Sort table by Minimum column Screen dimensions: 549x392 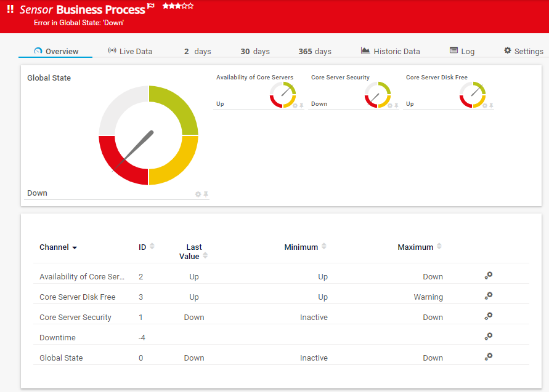click(x=306, y=247)
